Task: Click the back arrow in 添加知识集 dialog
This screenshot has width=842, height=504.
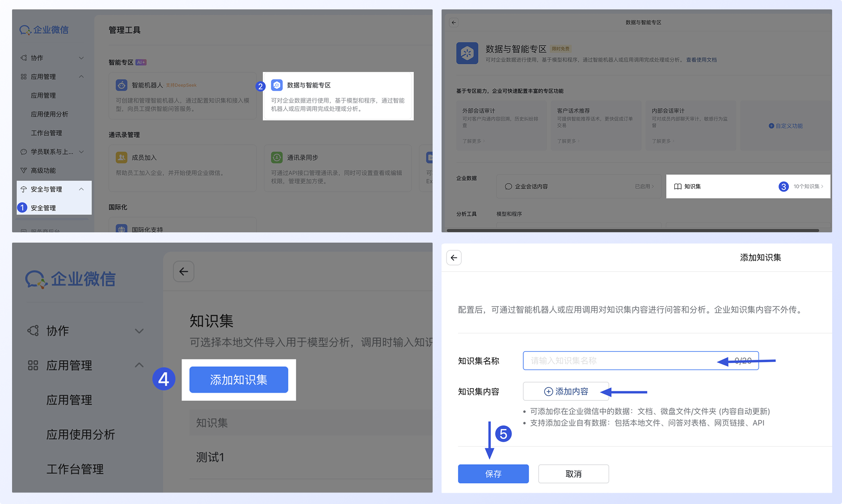Action: pos(454,257)
